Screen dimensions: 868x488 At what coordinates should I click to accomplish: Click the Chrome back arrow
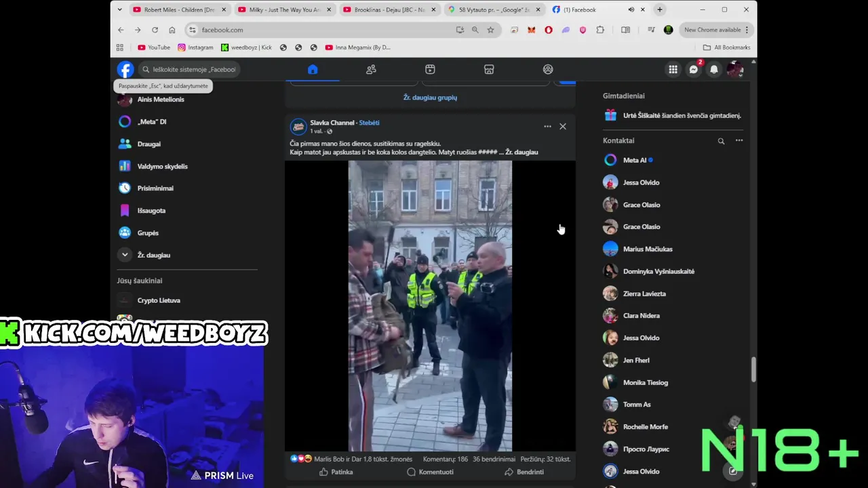coord(121,30)
